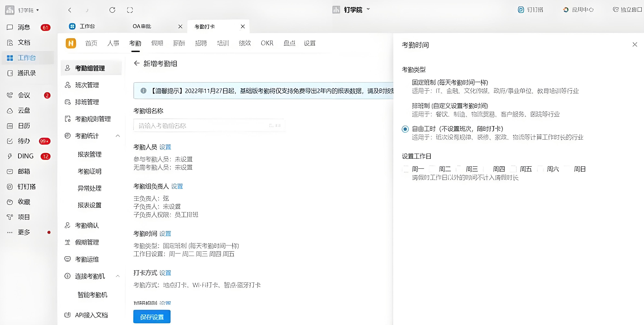
Task: Select 自由工时 attendance type option
Action: [405, 129]
